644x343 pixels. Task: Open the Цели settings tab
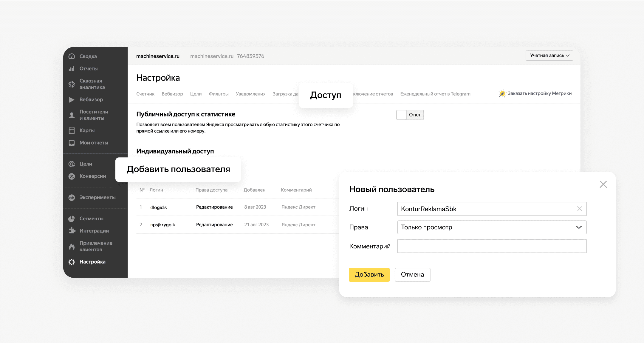click(x=196, y=94)
